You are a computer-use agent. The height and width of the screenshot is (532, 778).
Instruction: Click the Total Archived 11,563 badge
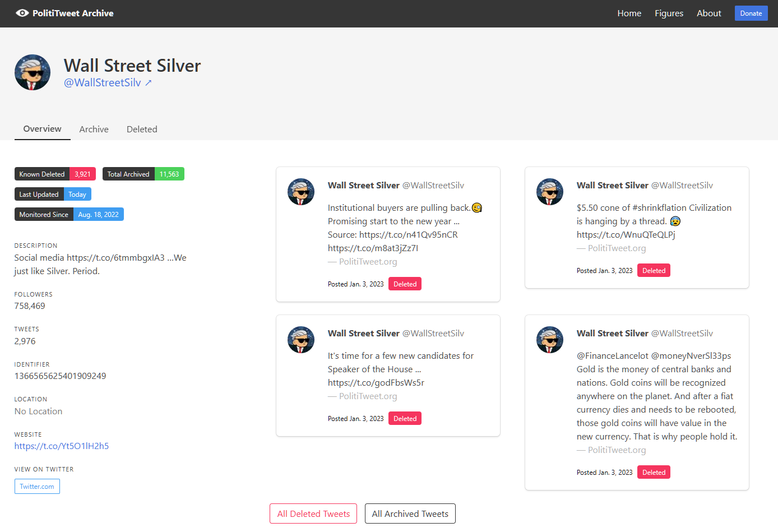tap(143, 174)
